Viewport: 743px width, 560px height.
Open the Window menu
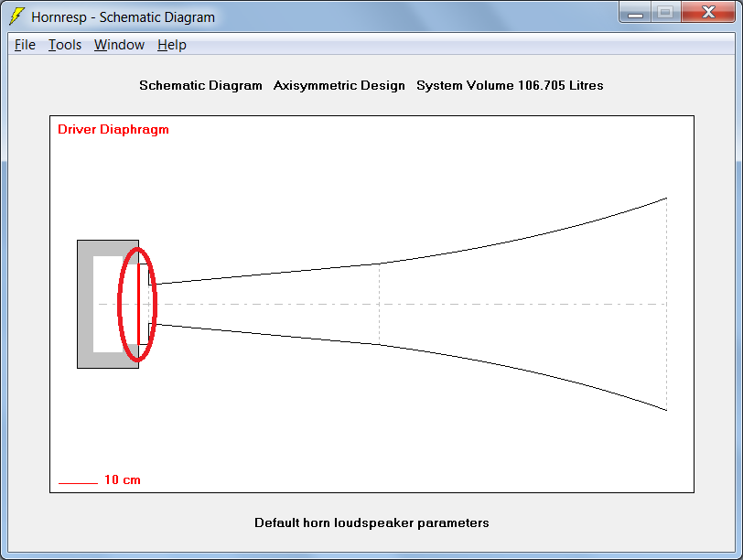coord(119,45)
